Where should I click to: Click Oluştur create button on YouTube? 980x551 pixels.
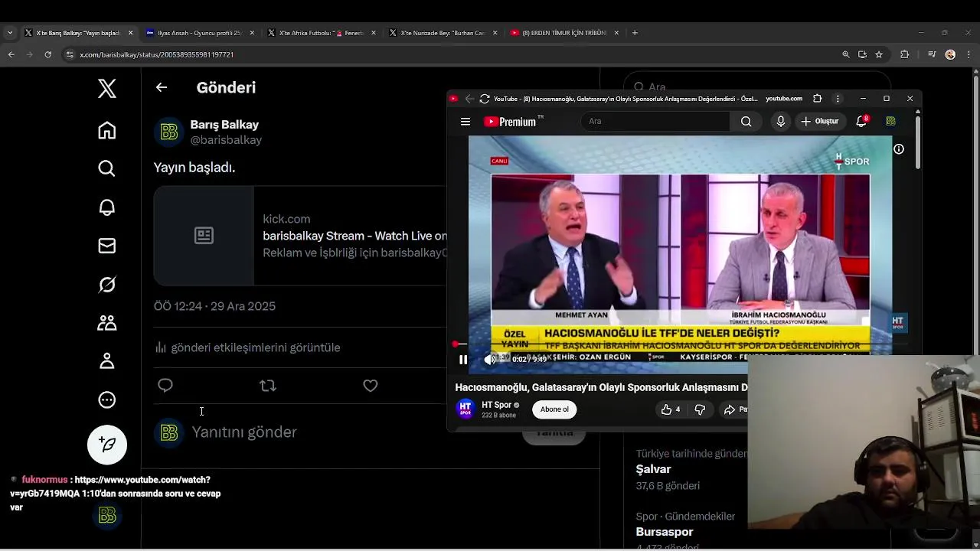[x=820, y=122]
